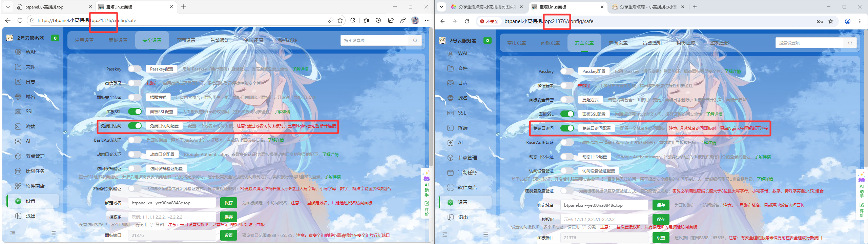Click 设置 button beside 面板端口 in right window
The width and height of the screenshot is (868, 244).
coord(661,238)
